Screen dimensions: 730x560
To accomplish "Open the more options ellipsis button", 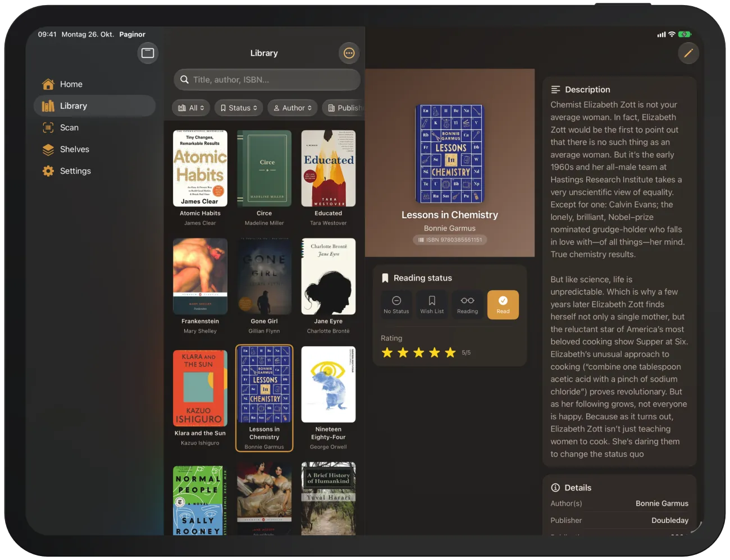I will [349, 53].
